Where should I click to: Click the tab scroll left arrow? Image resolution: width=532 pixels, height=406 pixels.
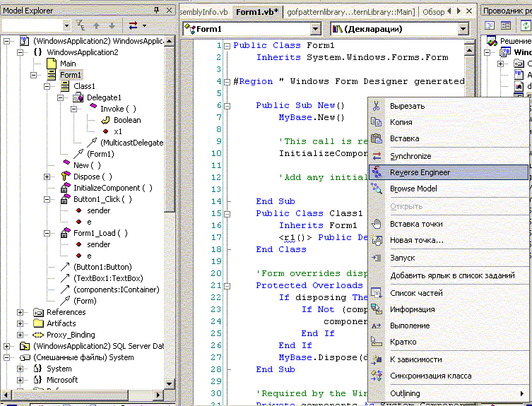coord(449,11)
